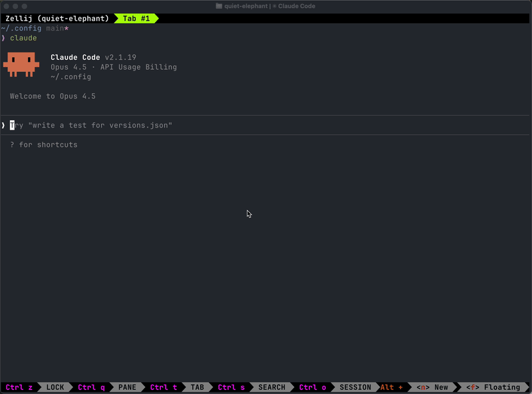This screenshot has width=532, height=394.
Task: Close the terminal window with red button
Action: 7,6
